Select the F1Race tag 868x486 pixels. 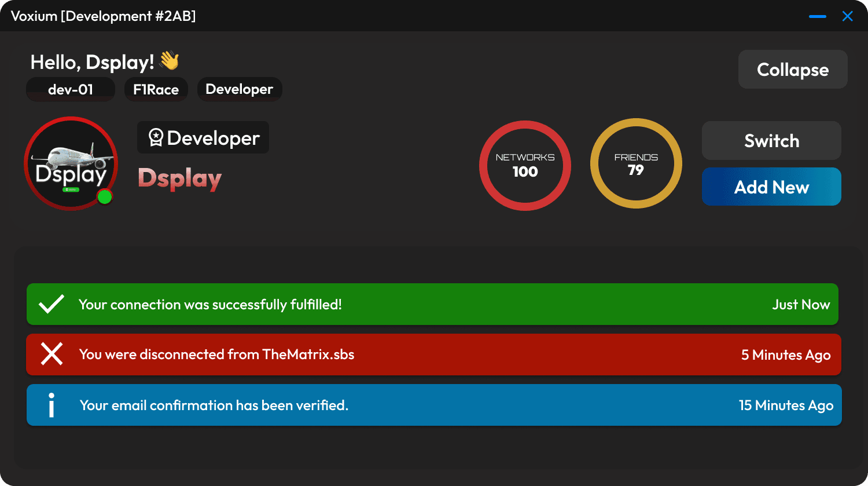156,89
